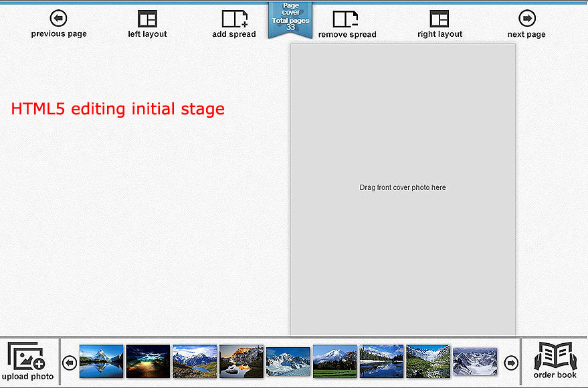Go to the previous page arrow icon
Screen dimensions: 588x388
pyautogui.click(x=58, y=18)
